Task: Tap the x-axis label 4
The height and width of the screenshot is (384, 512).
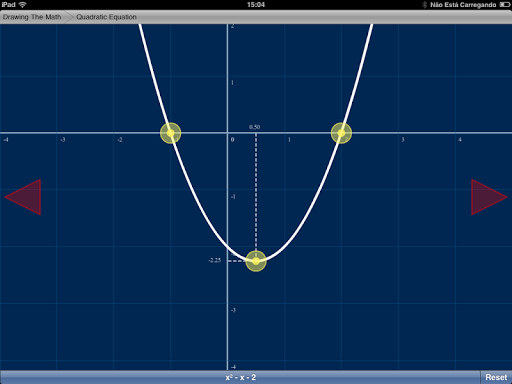Action: click(460, 140)
